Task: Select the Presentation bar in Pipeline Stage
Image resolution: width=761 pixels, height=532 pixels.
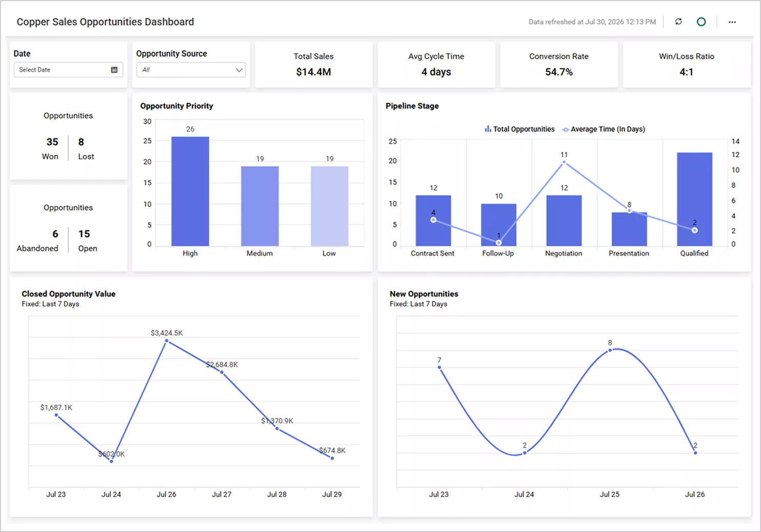Action: (629, 229)
